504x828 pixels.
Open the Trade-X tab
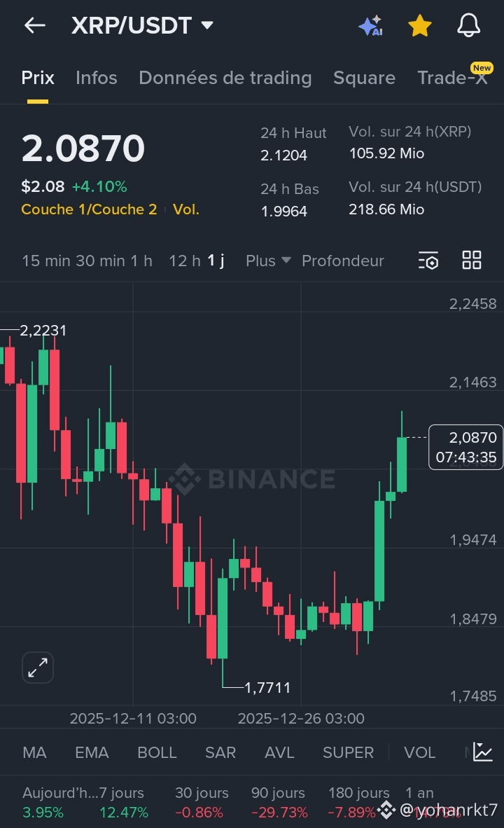(x=452, y=78)
